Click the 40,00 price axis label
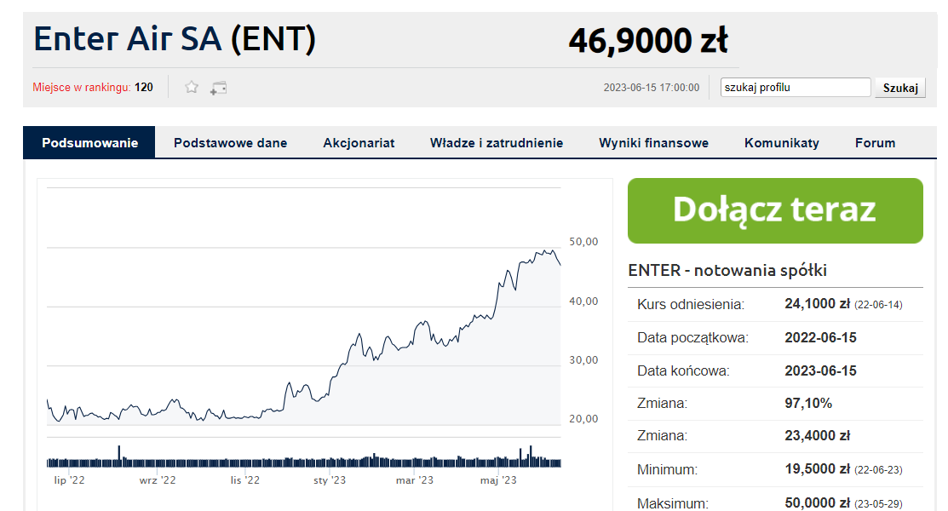The image size is (948, 511). (x=583, y=301)
